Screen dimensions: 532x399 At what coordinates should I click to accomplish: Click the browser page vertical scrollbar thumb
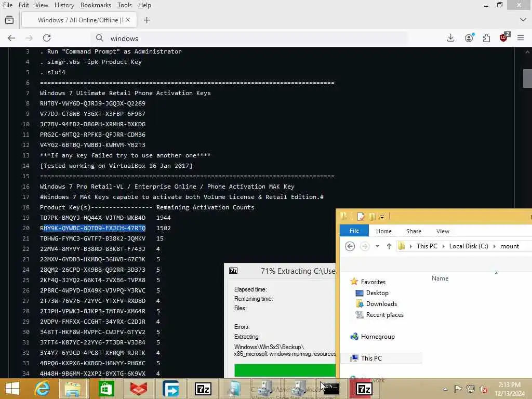tap(527, 78)
